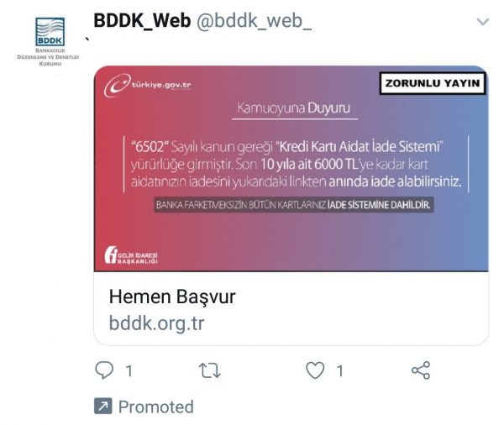Screen dimensions: 504x425
Task: Click the türkiye.gov.tr logo in the banner
Action: pos(148,85)
